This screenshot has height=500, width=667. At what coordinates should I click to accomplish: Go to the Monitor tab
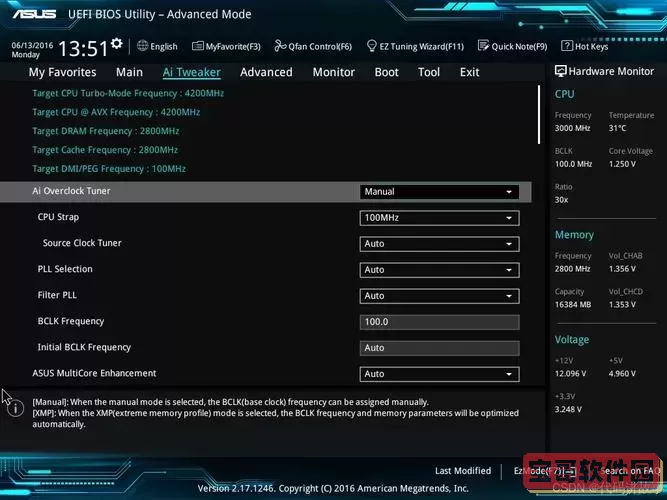[x=334, y=72]
